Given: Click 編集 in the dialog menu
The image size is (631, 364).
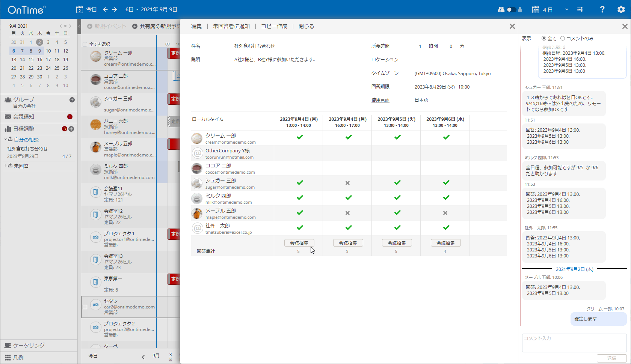Looking at the screenshot, I should point(196,26).
